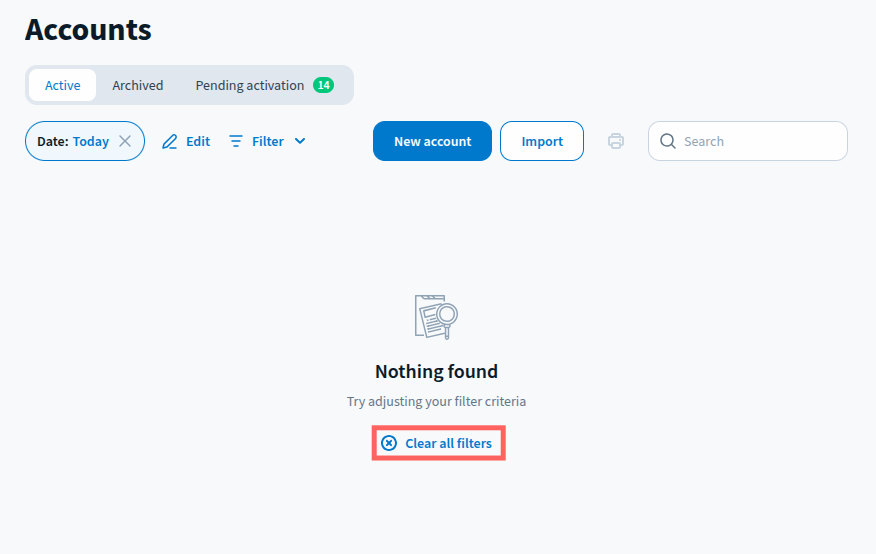This screenshot has height=554, width=876.
Task: Open the Date: Today filter chip
Action: (x=73, y=141)
